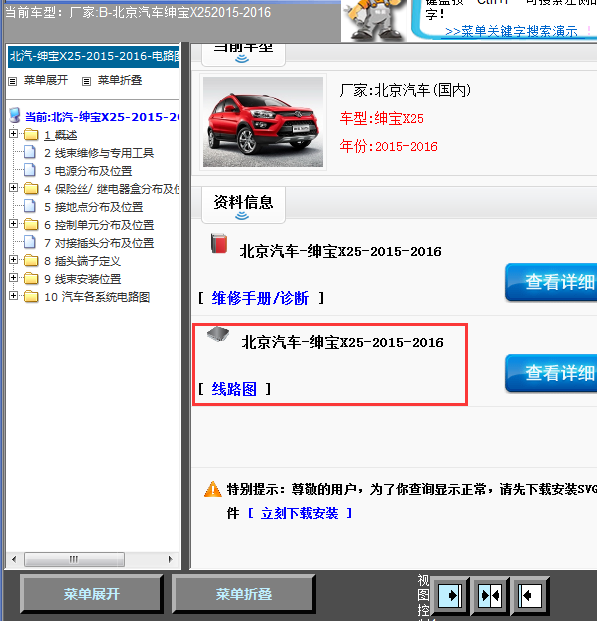Expand the 6 控制单元分布及位置 node
597x621 pixels.
(x=13, y=224)
